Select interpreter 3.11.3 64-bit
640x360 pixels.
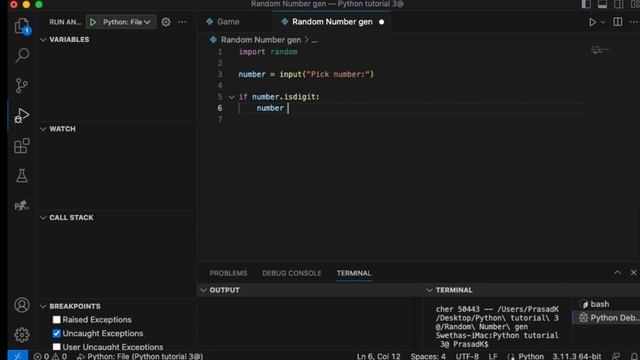(577, 356)
